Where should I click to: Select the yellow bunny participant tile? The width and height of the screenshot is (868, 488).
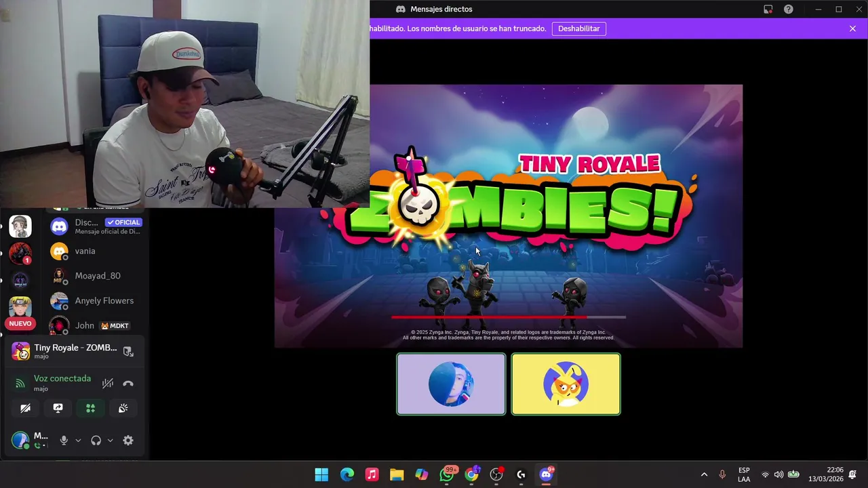click(x=566, y=384)
